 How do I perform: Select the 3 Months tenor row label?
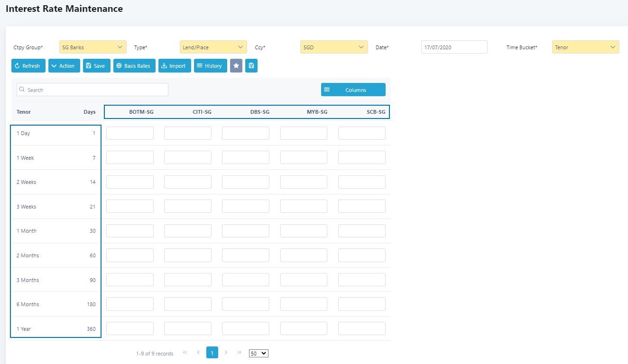[28, 280]
